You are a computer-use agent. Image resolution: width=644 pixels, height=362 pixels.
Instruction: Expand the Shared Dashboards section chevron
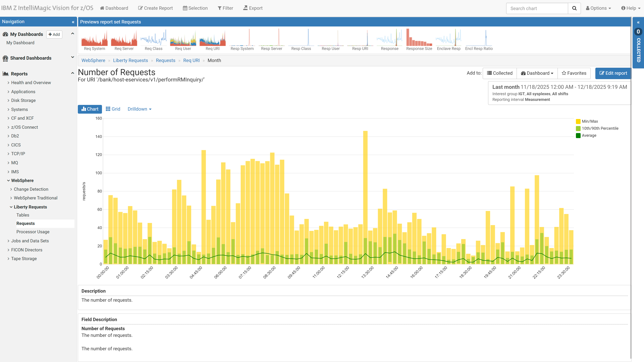point(72,57)
